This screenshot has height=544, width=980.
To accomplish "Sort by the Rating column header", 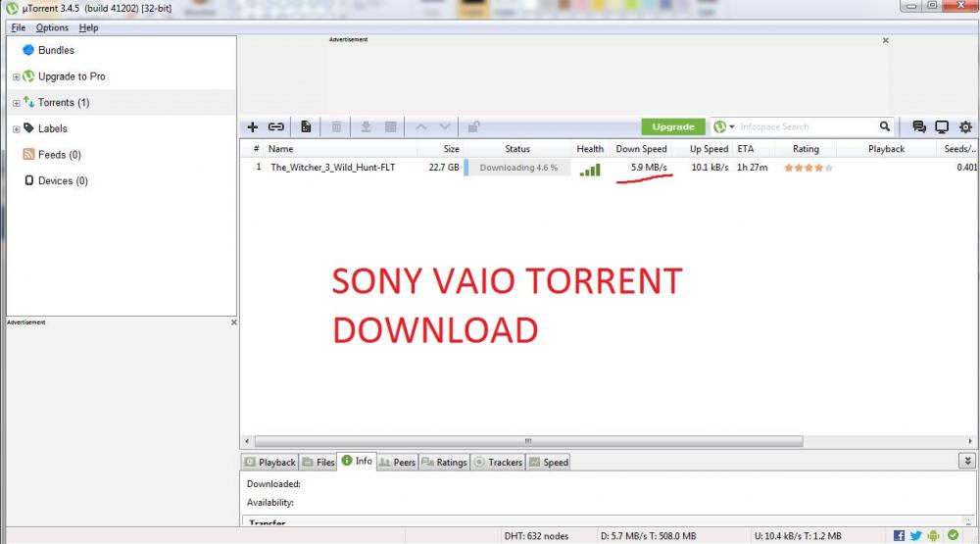I will tap(806, 149).
